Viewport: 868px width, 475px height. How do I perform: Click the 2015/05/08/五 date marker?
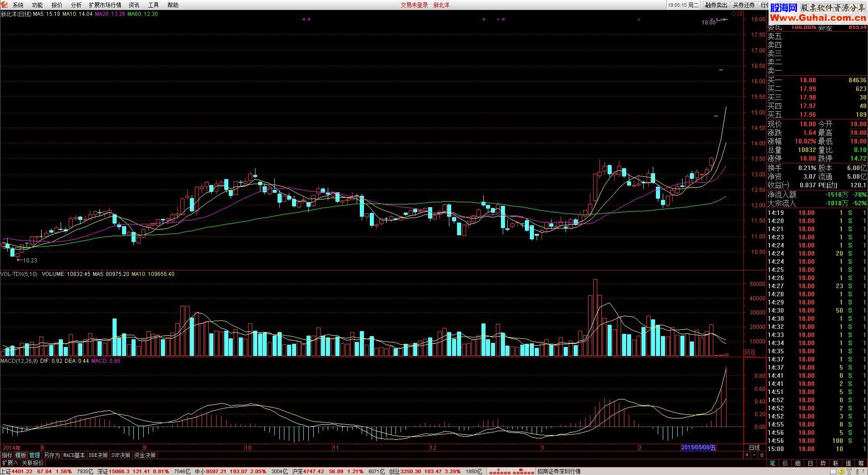699,447
